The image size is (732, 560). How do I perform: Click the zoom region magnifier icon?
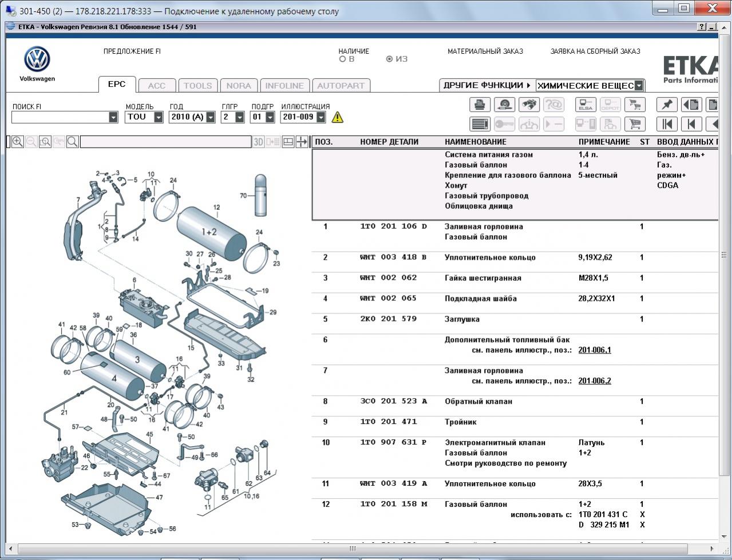[45, 142]
